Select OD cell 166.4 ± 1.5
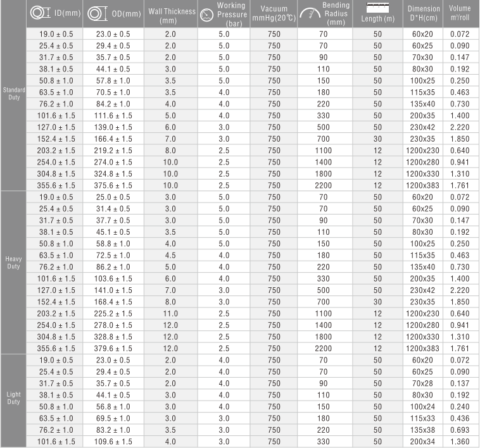 [x=113, y=139]
